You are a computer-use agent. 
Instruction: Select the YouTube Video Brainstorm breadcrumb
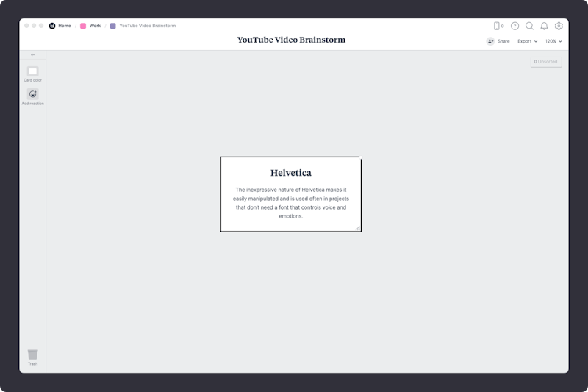[x=147, y=26]
